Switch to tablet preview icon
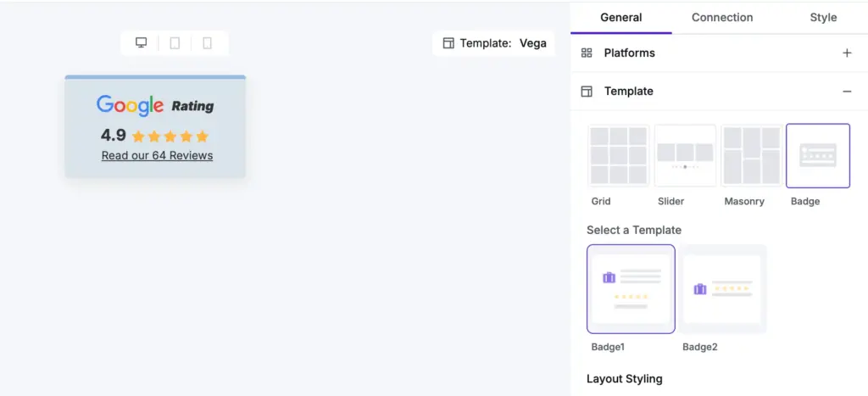 tap(175, 42)
